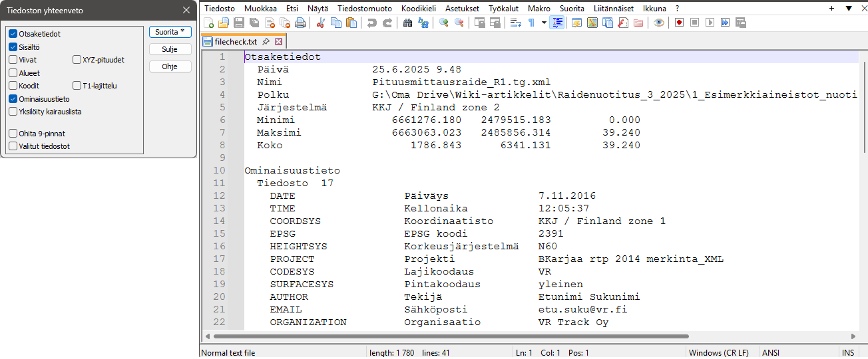Click the start macro recording icon
This screenshot has height=359, width=868.
pos(680,23)
